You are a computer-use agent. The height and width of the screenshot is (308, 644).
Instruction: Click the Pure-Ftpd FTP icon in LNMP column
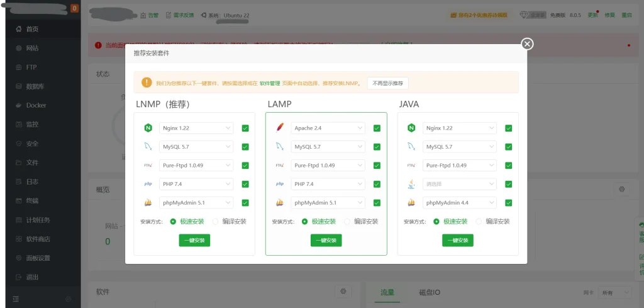pos(148,165)
